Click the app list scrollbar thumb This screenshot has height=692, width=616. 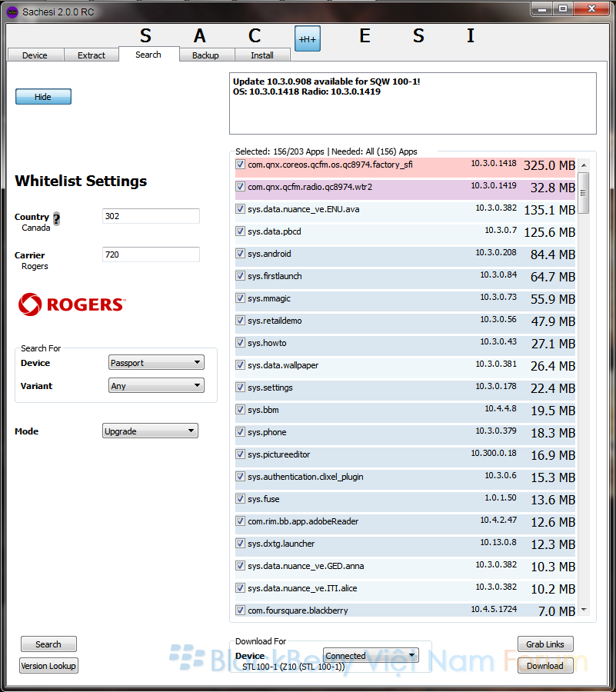(584, 193)
